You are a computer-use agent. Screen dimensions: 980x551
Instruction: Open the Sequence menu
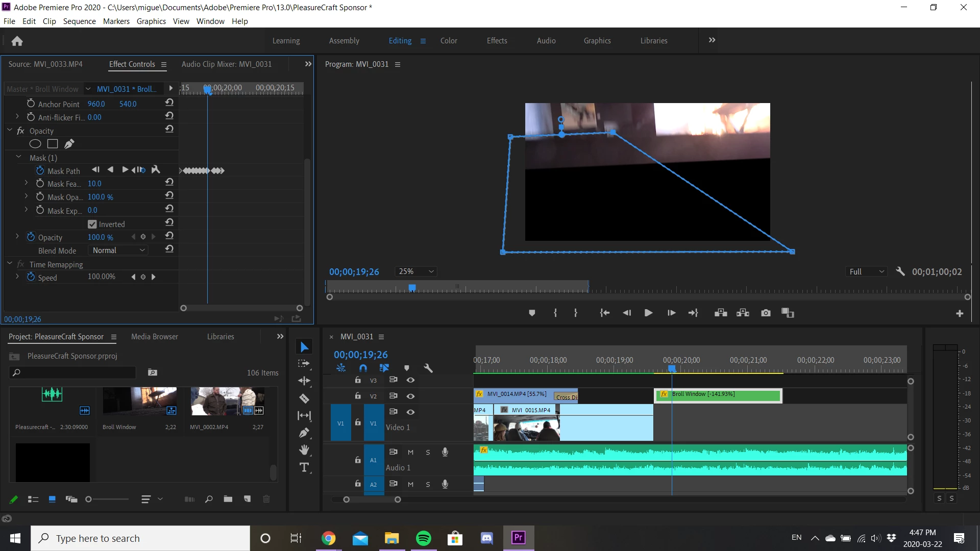tap(79, 21)
